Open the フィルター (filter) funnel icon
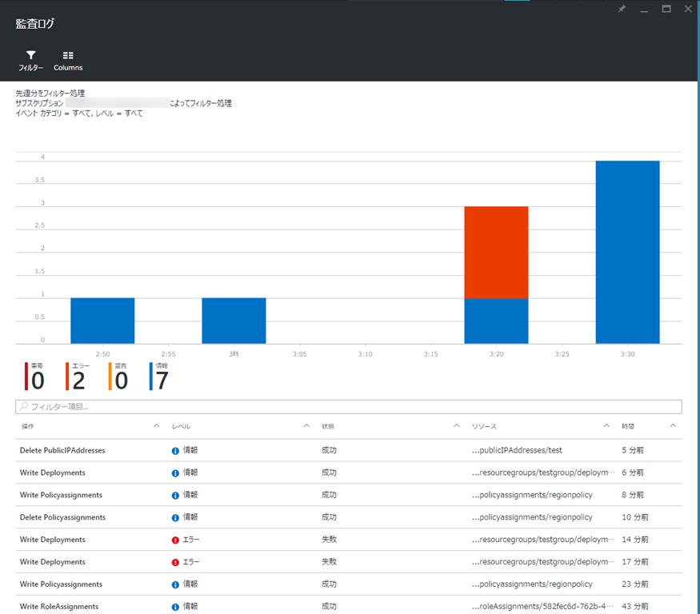Viewport: 700px width, 614px height. [30, 56]
